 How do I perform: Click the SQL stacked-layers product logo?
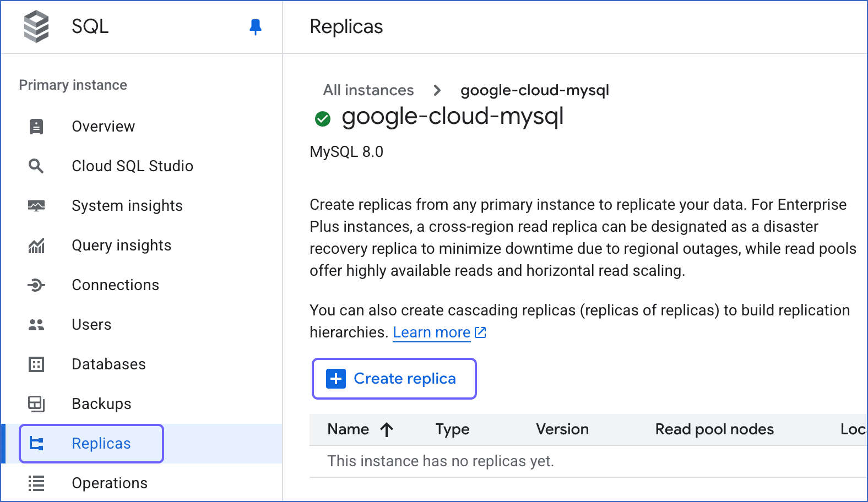[x=36, y=26]
